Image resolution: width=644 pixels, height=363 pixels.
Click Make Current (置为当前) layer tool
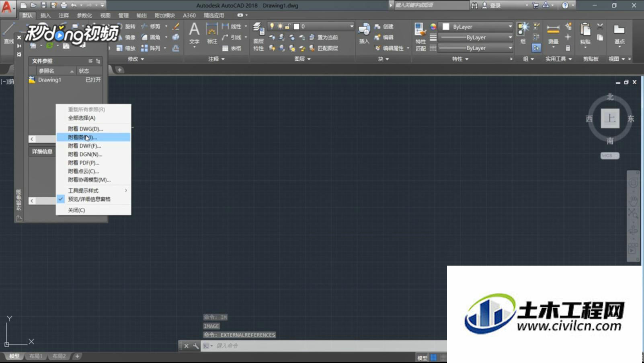(323, 37)
